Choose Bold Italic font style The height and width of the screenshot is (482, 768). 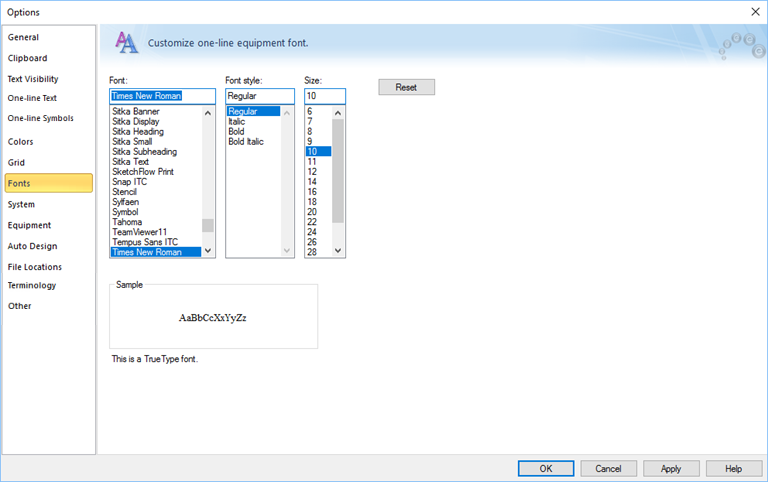point(246,142)
